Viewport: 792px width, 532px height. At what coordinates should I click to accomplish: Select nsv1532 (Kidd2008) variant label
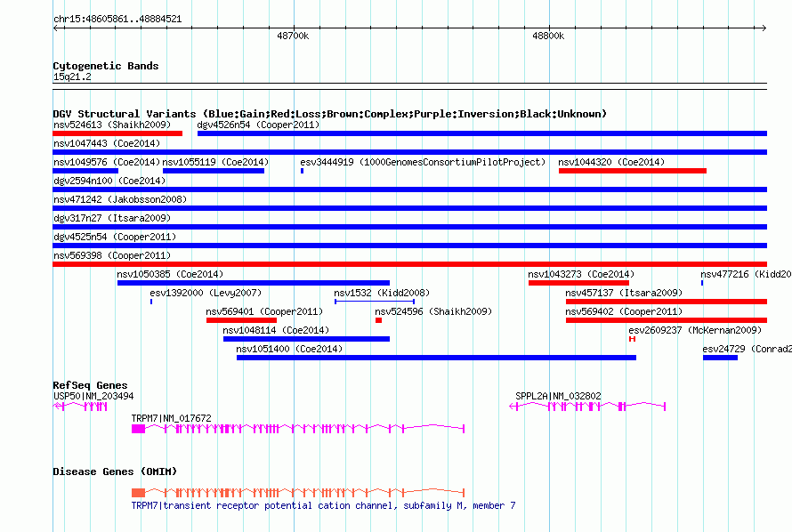pos(382,293)
